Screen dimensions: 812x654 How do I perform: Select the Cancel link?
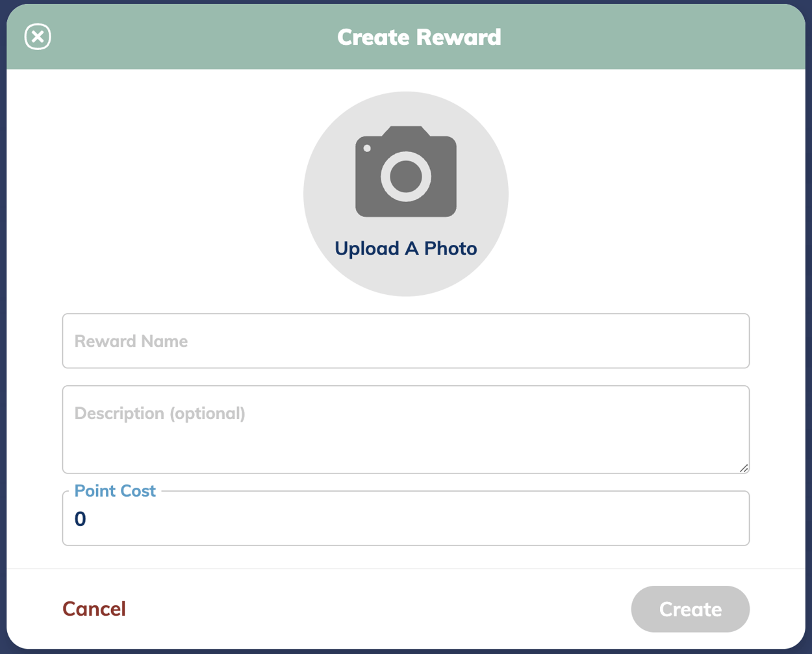(94, 609)
